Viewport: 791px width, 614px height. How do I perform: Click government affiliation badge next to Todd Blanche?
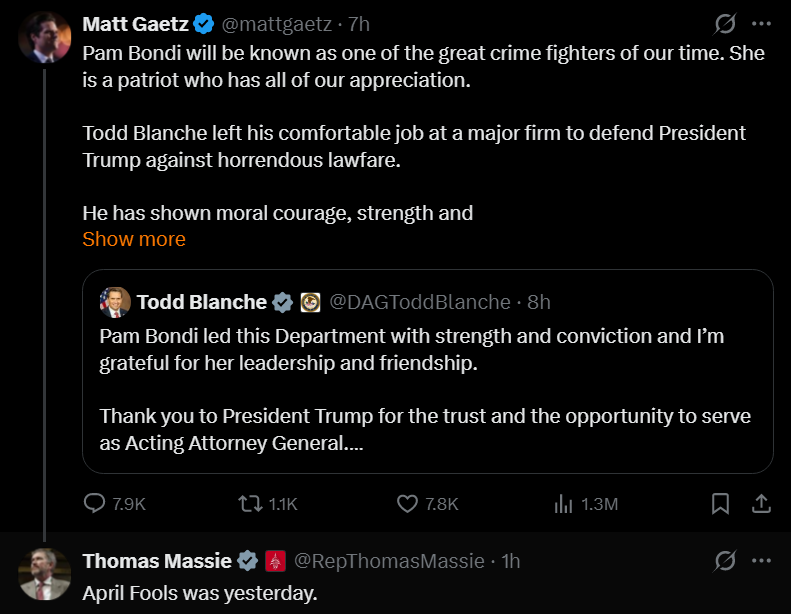(x=310, y=302)
